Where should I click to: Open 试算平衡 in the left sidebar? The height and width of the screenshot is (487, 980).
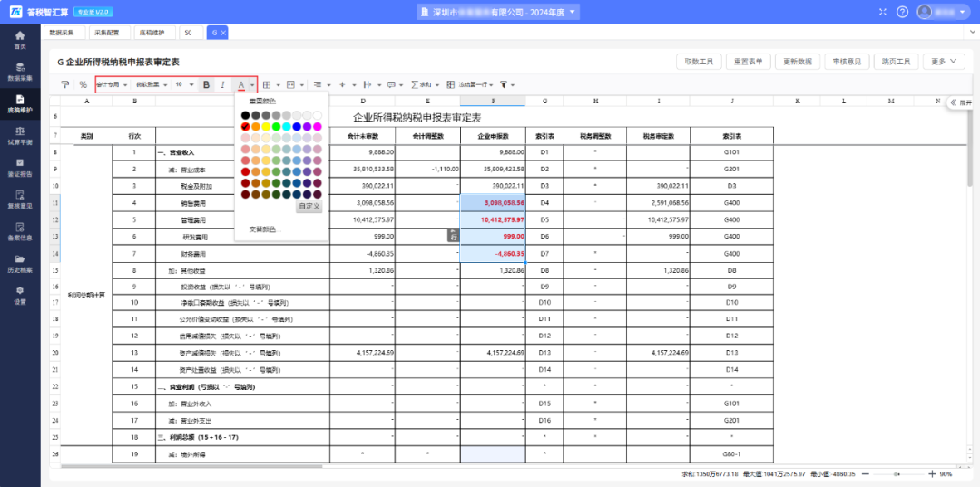click(x=20, y=136)
